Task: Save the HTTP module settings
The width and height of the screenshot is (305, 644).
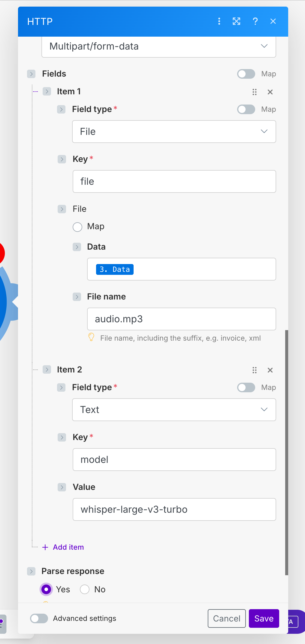Action: tap(264, 618)
